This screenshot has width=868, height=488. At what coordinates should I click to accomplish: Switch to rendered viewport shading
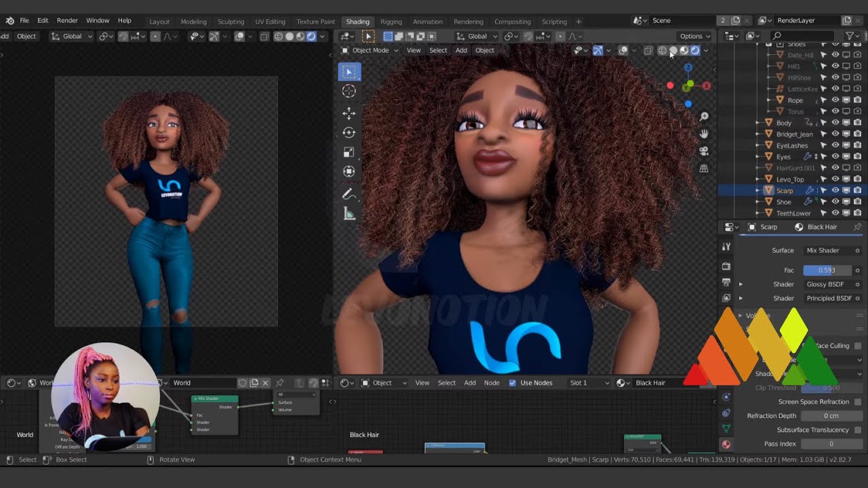694,50
